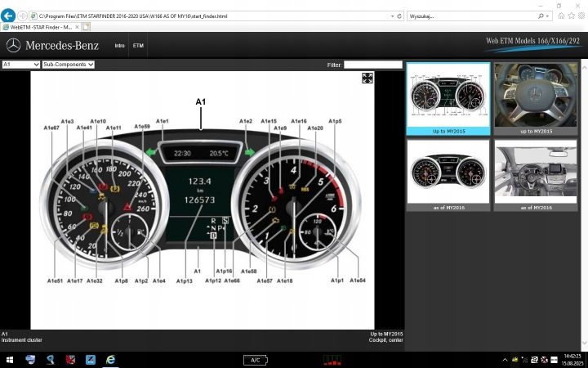Open the browser Home icon

click(x=561, y=16)
